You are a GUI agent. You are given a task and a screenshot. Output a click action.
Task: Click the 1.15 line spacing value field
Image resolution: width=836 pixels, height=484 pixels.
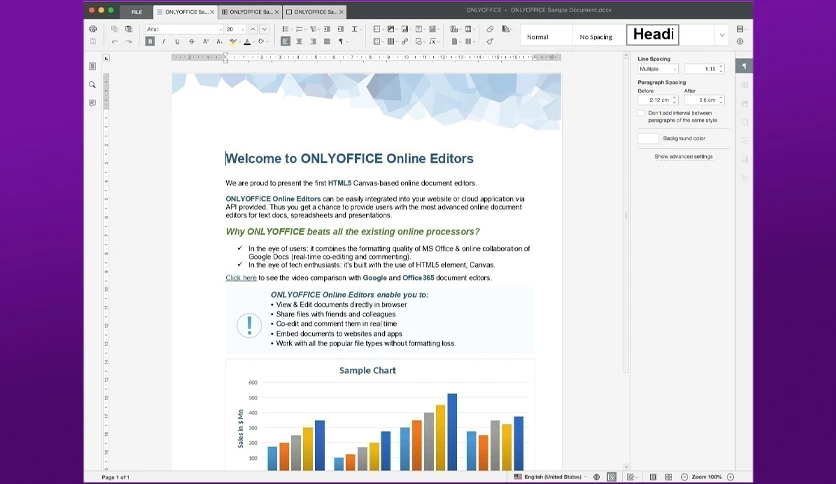(704, 69)
